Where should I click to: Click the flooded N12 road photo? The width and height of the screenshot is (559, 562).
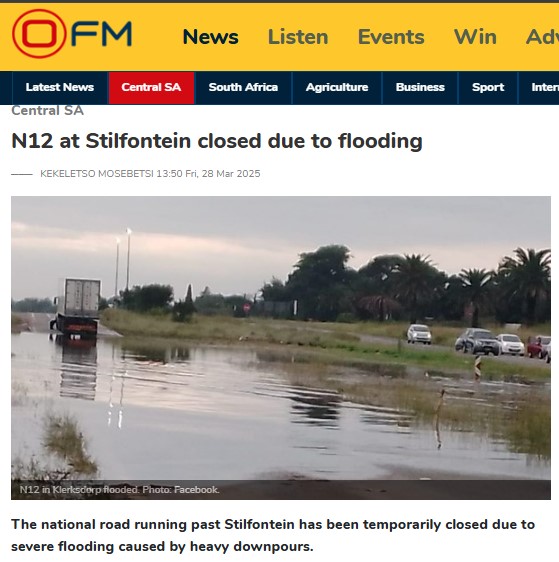281,348
